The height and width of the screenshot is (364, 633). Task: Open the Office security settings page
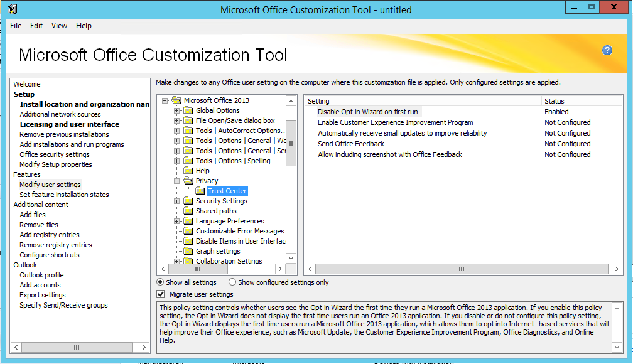pyautogui.click(x=55, y=154)
